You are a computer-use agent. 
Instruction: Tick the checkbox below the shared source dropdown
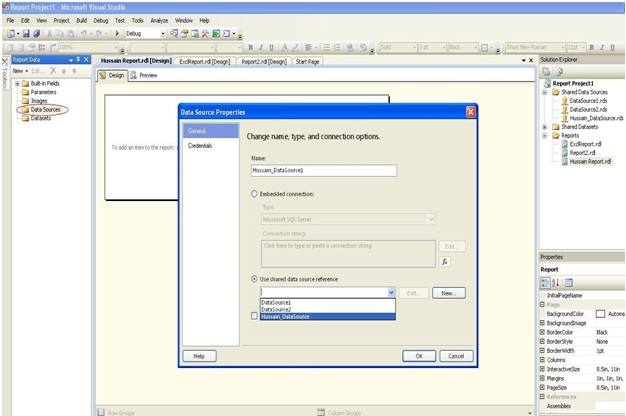point(254,316)
